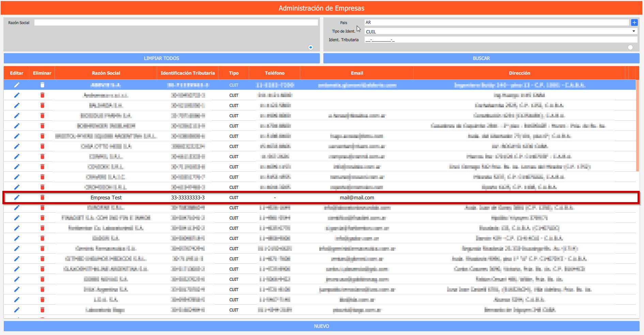Click the NUEVO button

[x=321, y=326]
